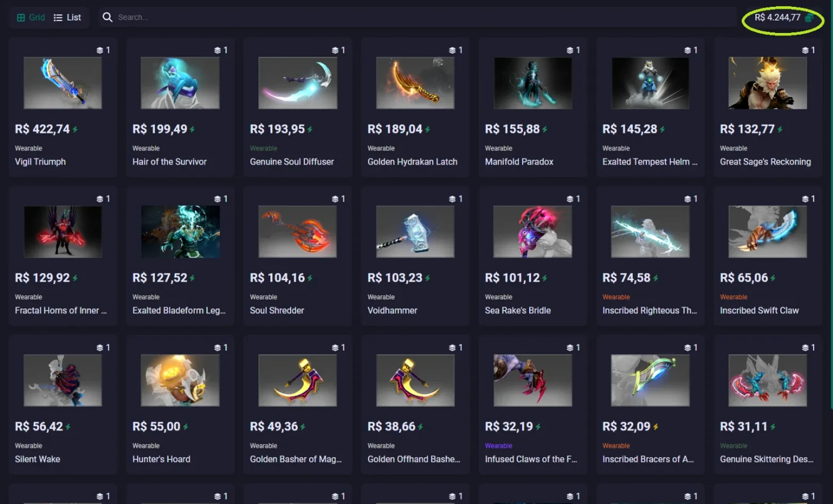Click the R$ 56,42 price

point(39,427)
